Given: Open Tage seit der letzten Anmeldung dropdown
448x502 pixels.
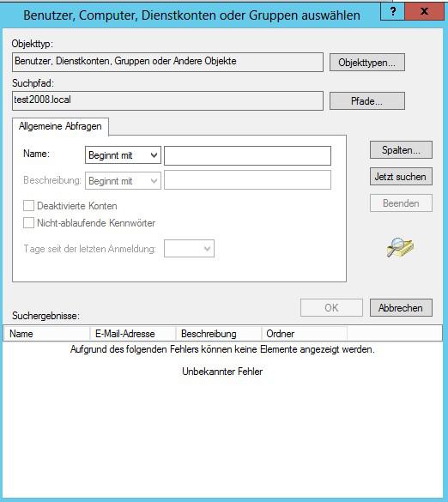Looking at the screenshot, I should (189, 249).
